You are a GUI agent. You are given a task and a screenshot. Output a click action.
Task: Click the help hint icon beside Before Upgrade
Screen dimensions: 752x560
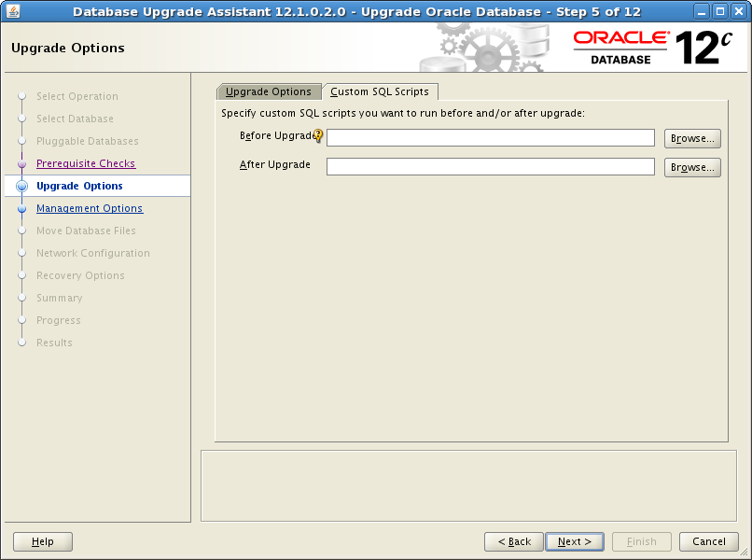pos(318,136)
